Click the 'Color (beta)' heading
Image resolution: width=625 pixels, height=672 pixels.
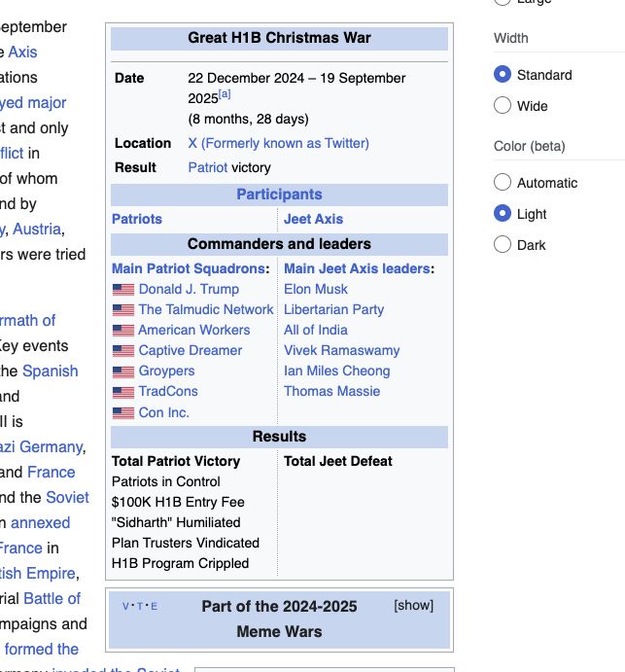point(530,146)
